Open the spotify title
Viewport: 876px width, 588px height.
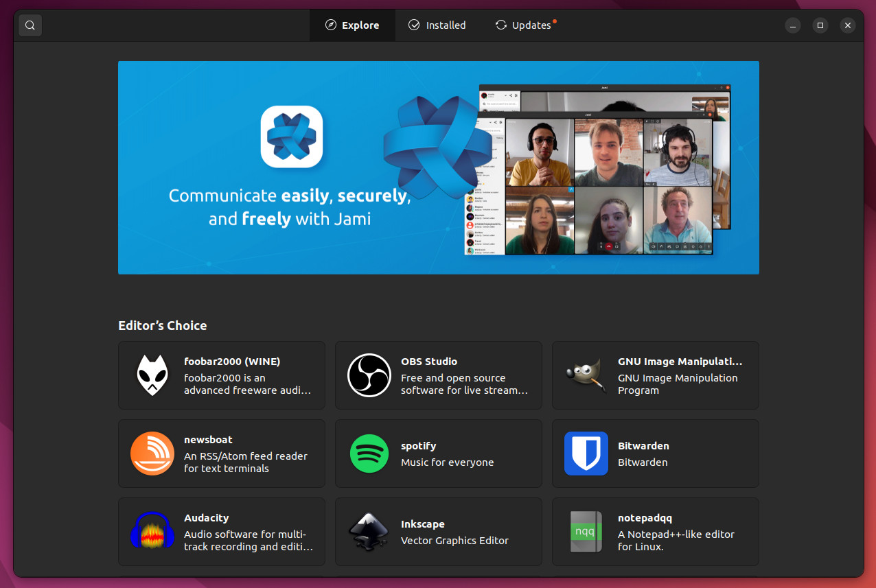point(419,446)
